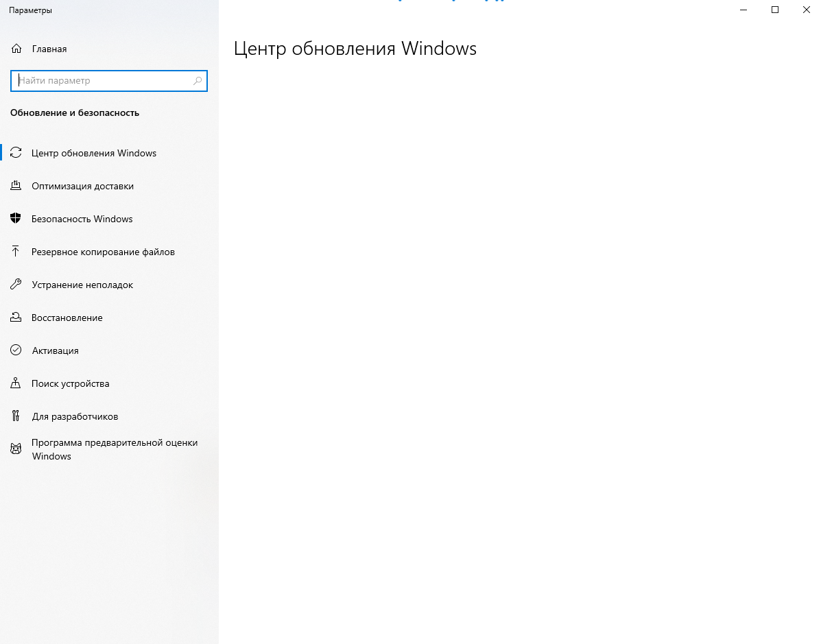Open Для разработчиков section
Image resolution: width=821 pixels, height=644 pixels.
coord(110,416)
